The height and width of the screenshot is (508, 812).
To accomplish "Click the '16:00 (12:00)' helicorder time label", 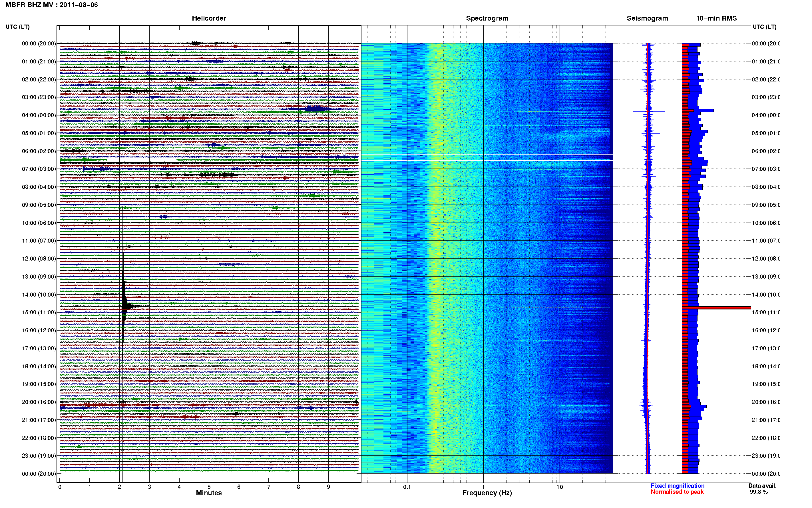I will coord(39,330).
